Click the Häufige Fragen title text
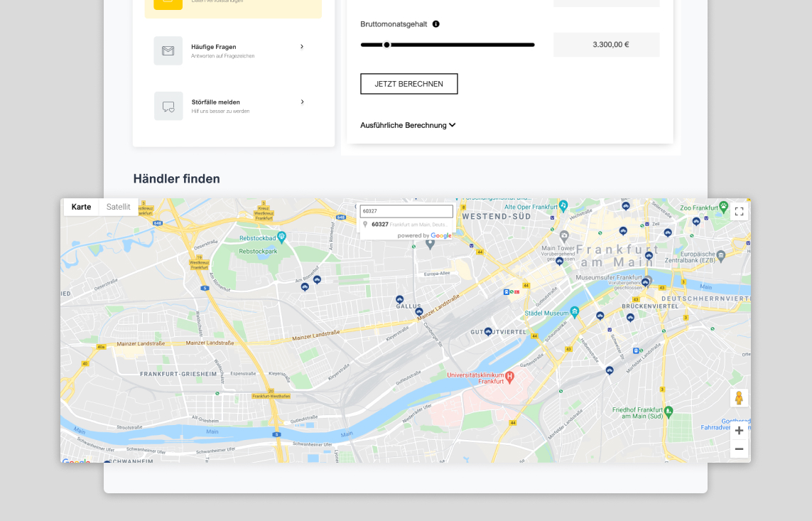812x521 pixels. [x=213, y=47]
